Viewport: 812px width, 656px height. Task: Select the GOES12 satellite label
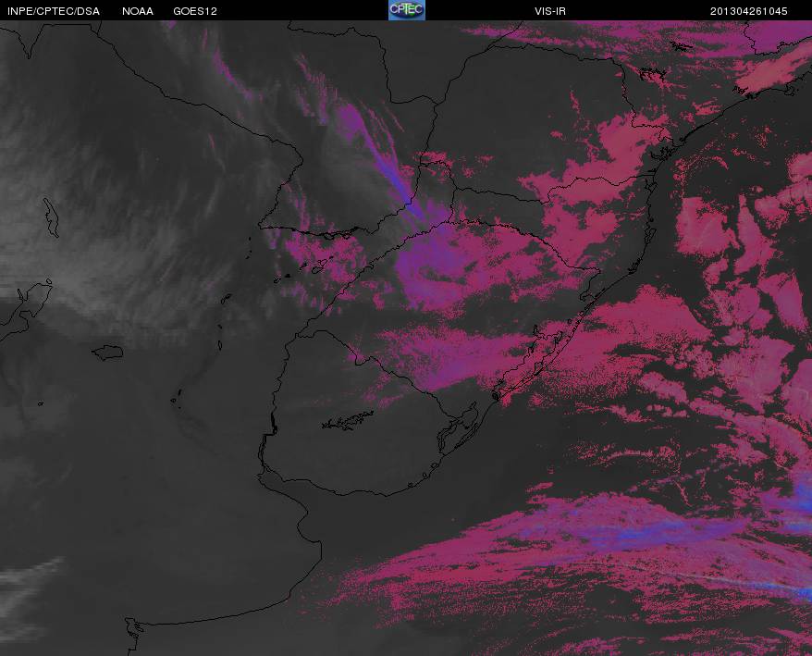tap(195, 11)
